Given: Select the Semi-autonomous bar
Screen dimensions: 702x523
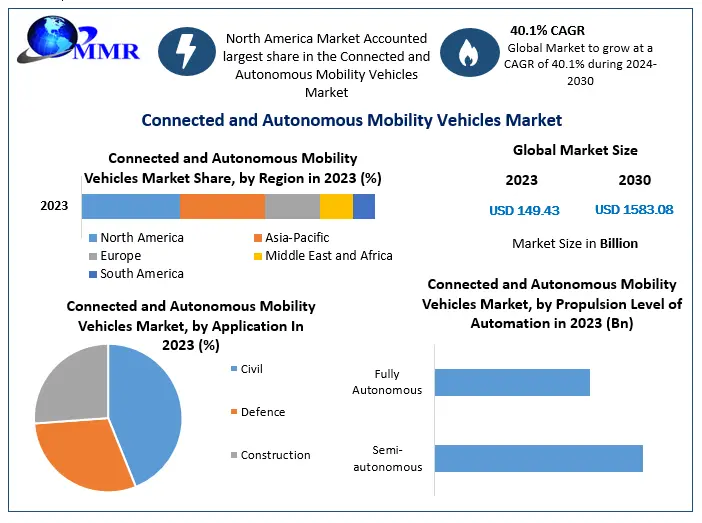Looking at the screenshot, I should pos(538,458).
